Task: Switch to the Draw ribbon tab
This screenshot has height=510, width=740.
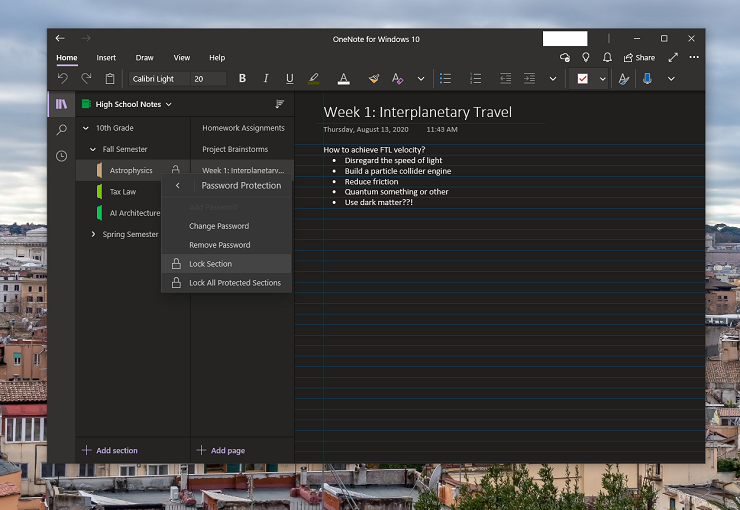Action: (x=145, y=58)
